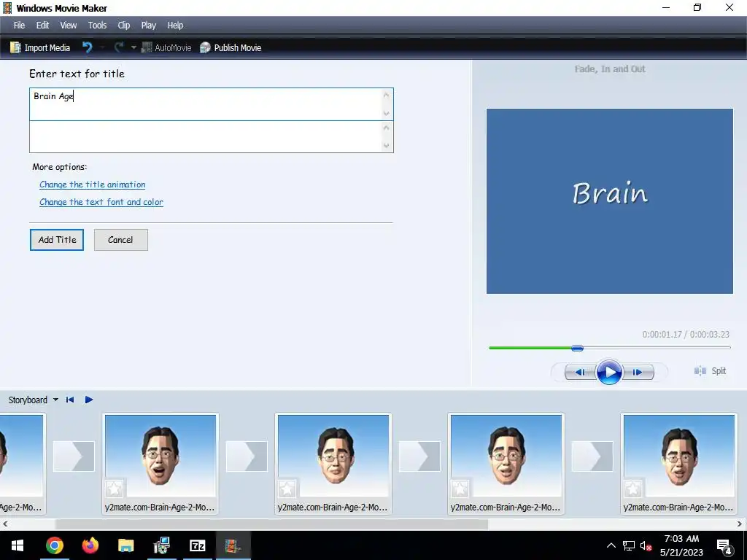Click effects star on second clip
The height and width of the screenshot is (560, 747).
point(114,489)
